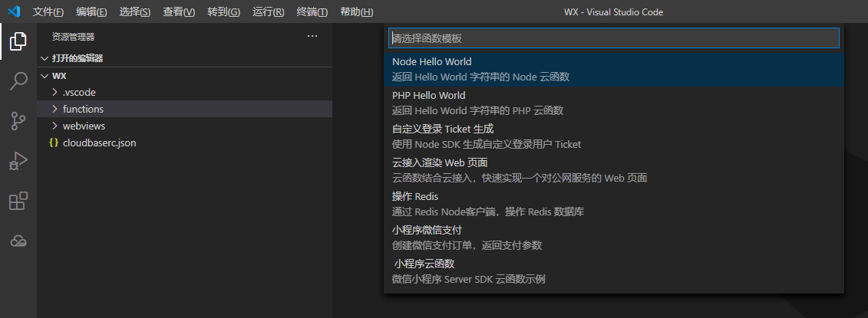Expand the 打开的编辑器 section
868x318 pixels.
click(x=185, y=58)
